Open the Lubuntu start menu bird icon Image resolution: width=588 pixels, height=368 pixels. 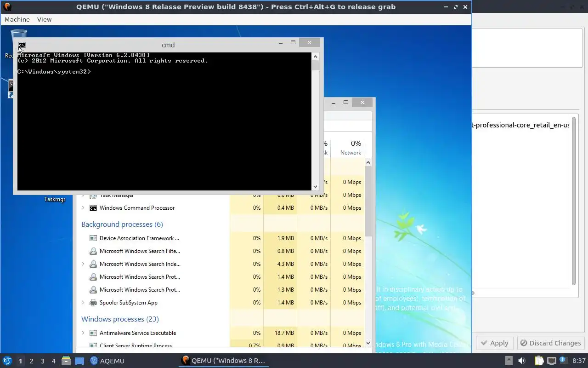click(x=7, y=361)
